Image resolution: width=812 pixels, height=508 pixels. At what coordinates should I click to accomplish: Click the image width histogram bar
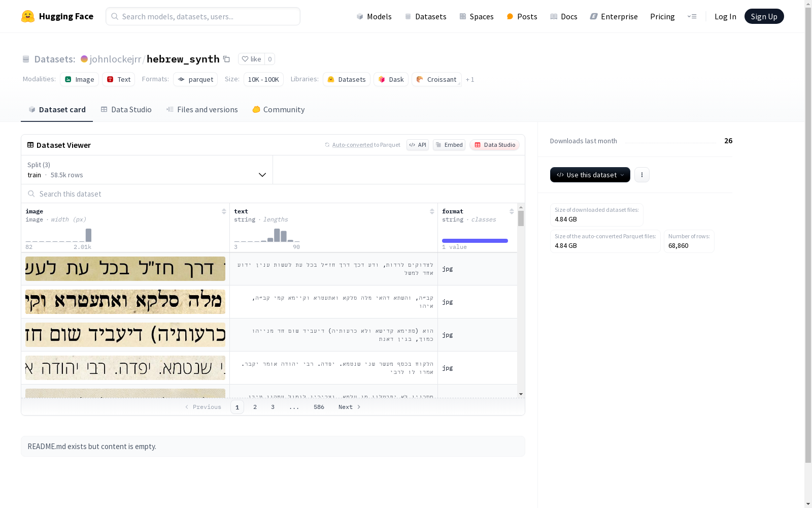pos(88,235)
